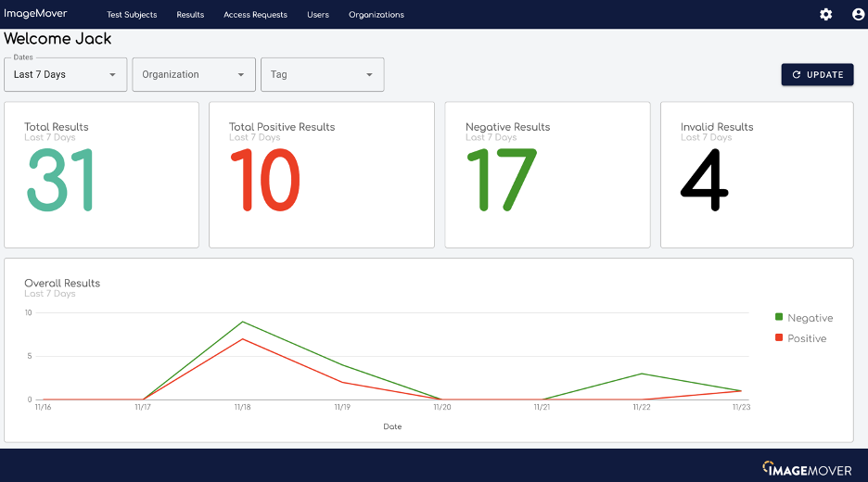This screenshot has height=482, width=868.
Task: Open the Organization filter dropdown
Action: (194, 75)
